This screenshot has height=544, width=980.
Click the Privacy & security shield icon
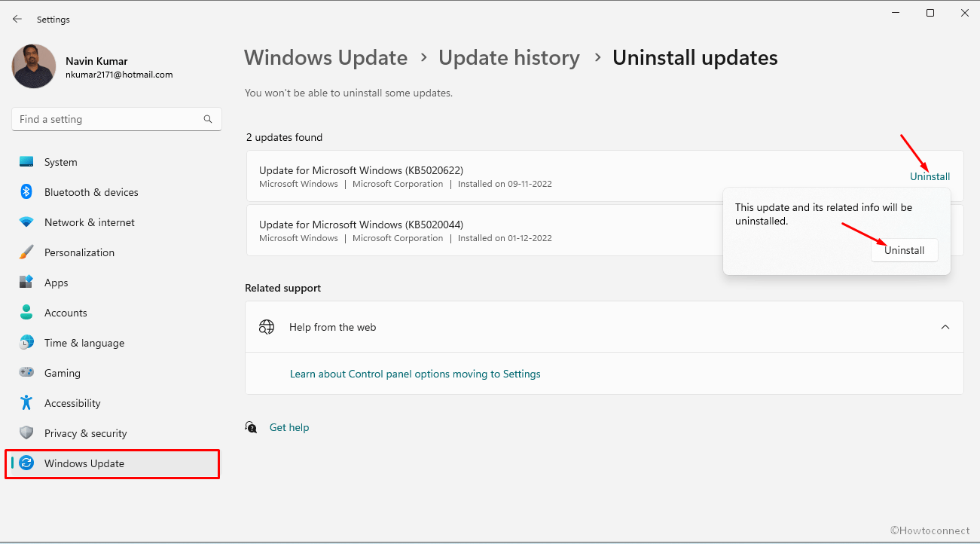tap(26, 433)
